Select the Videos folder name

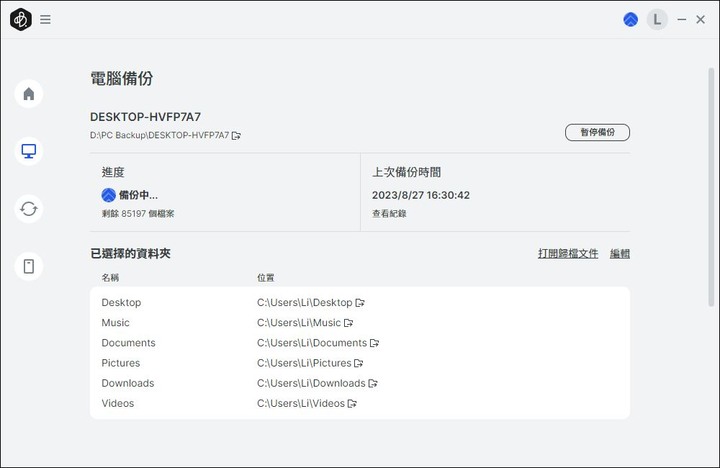tap(118, 404)
